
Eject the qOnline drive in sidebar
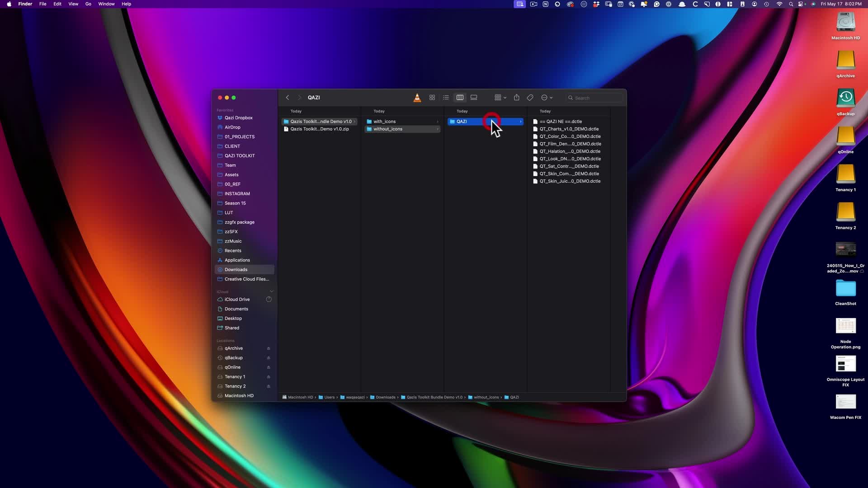(269, 367)
